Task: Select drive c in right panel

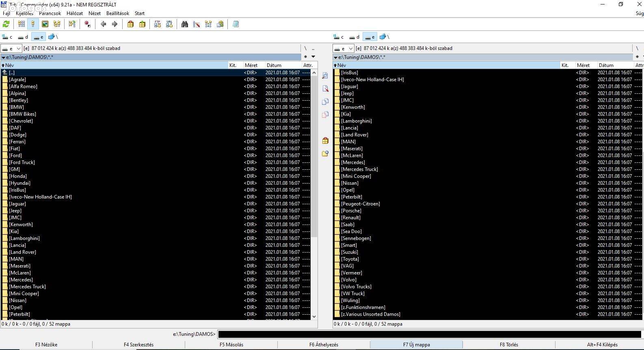Action: coord(339,37)
